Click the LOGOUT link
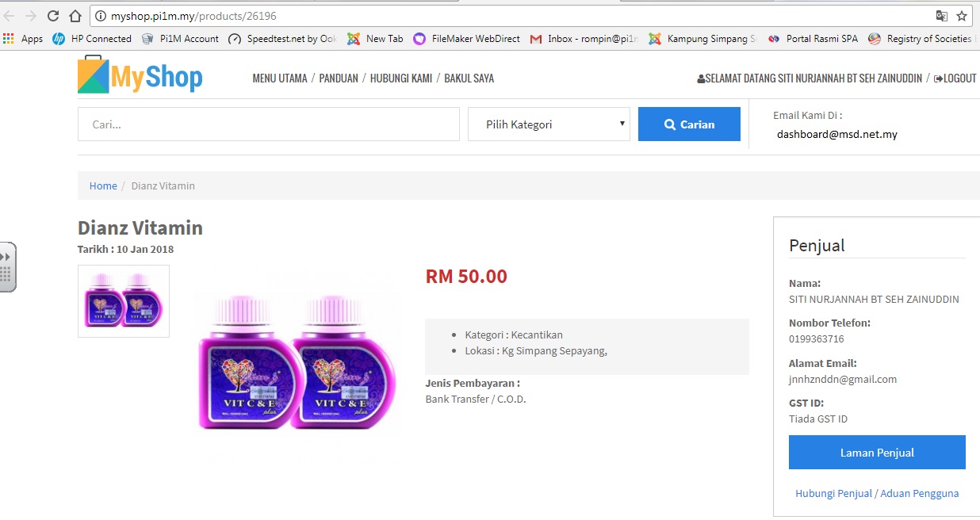 (x=955, y=78)
